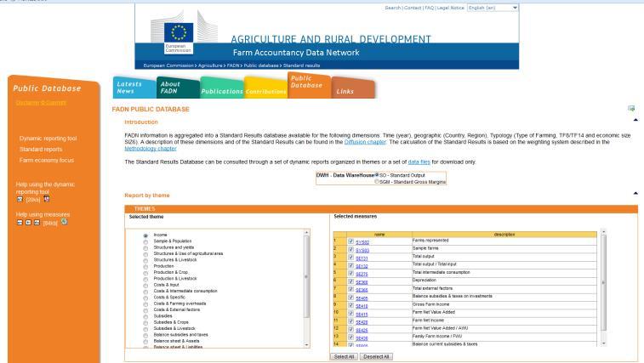Click globe icon beside Help using measures size
This screenshot has height=363, width=644.
64,222
